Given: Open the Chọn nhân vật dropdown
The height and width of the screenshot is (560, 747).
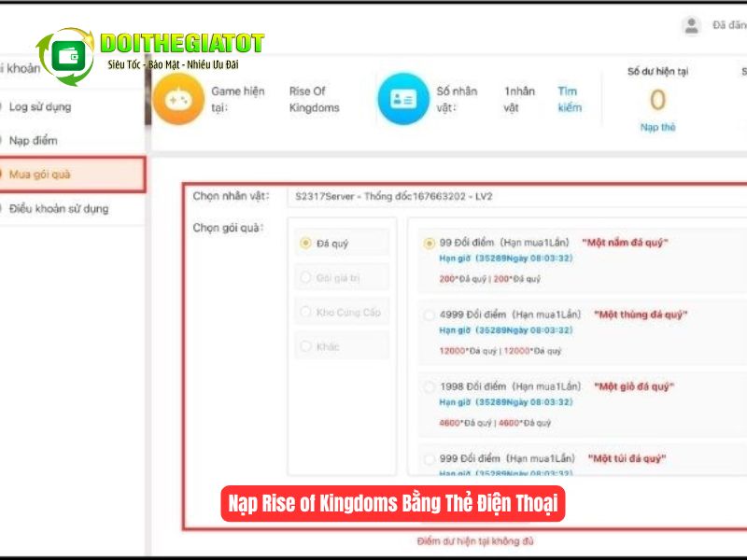Looking at the screenshot, I should tap(517, 196).
